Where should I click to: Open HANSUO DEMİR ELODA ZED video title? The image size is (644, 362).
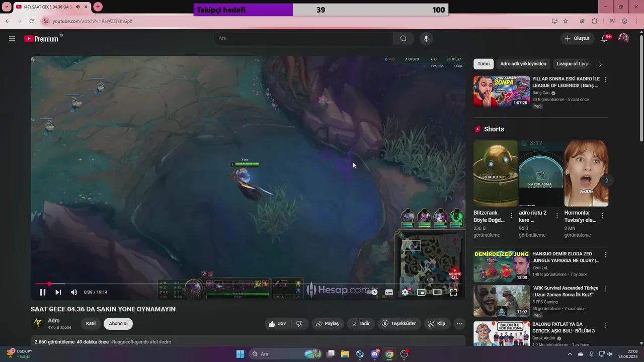[x=566, y=257]
